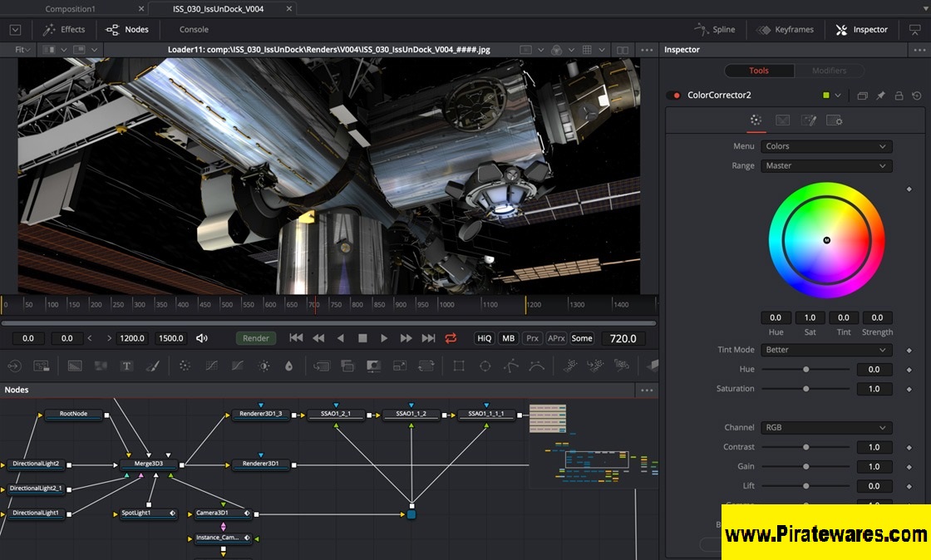Toggle the ColorCorrector2 enable switch
The height and width of the screenshot is (560, 931).
coord(673,96)
